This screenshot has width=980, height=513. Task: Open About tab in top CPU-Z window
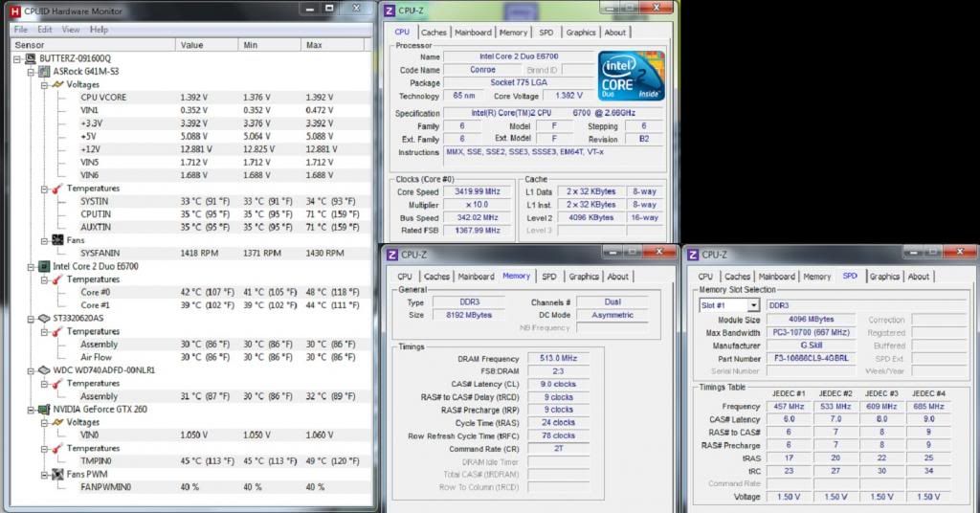[615, 33]
